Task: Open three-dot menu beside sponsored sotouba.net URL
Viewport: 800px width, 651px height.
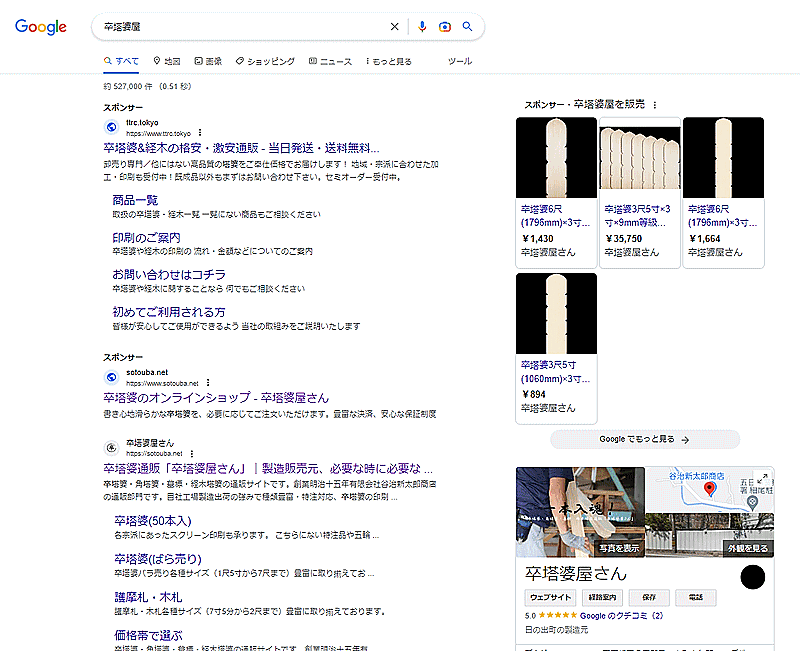Action: point(208,383)
